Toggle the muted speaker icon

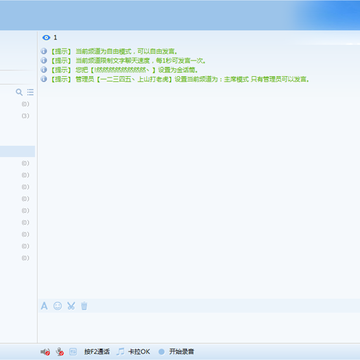[45, 352]
